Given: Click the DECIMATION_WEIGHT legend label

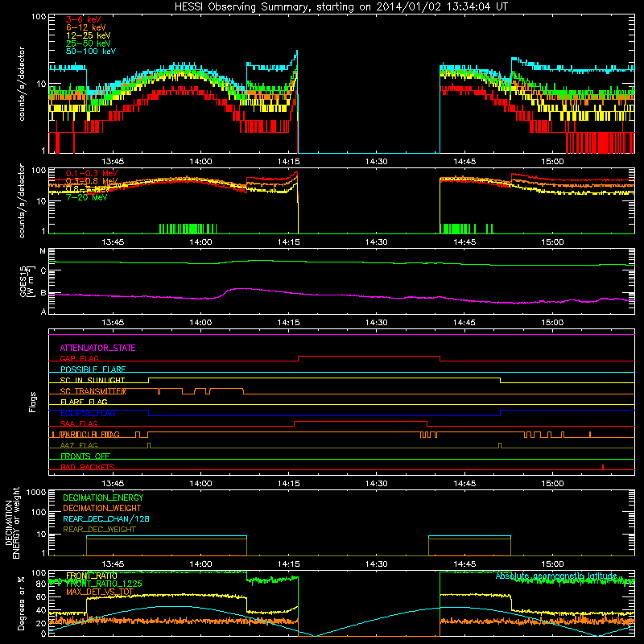Looking at the screenshot, I should 102,508.
